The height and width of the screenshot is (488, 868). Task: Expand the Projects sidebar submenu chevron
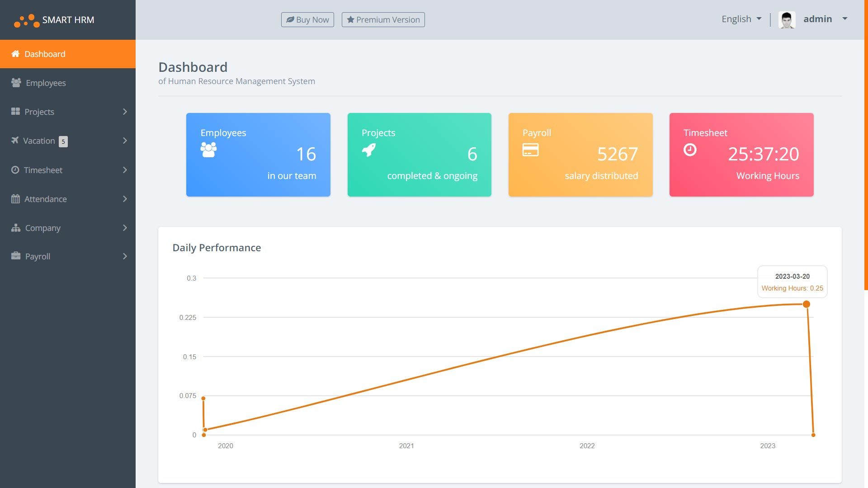pos(125,112)
